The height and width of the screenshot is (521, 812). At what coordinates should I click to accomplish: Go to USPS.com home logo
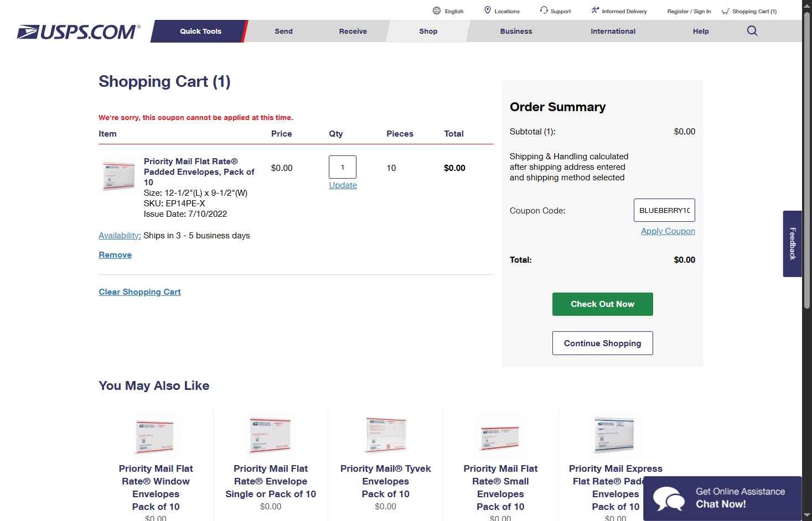pos(79,32)
